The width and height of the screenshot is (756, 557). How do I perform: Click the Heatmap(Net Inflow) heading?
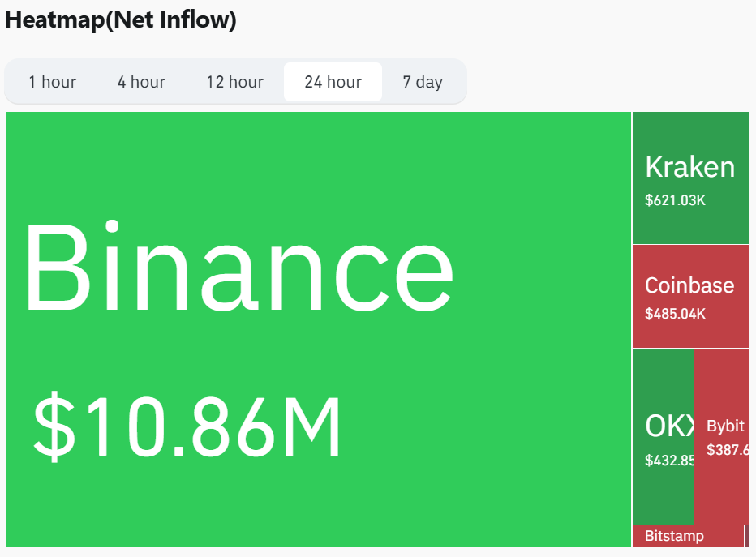121,20
